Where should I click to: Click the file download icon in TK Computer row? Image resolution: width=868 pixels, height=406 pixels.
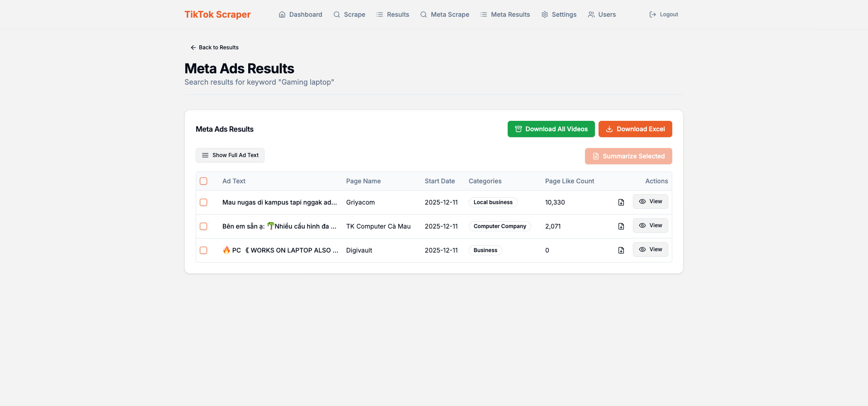[621, 226]
